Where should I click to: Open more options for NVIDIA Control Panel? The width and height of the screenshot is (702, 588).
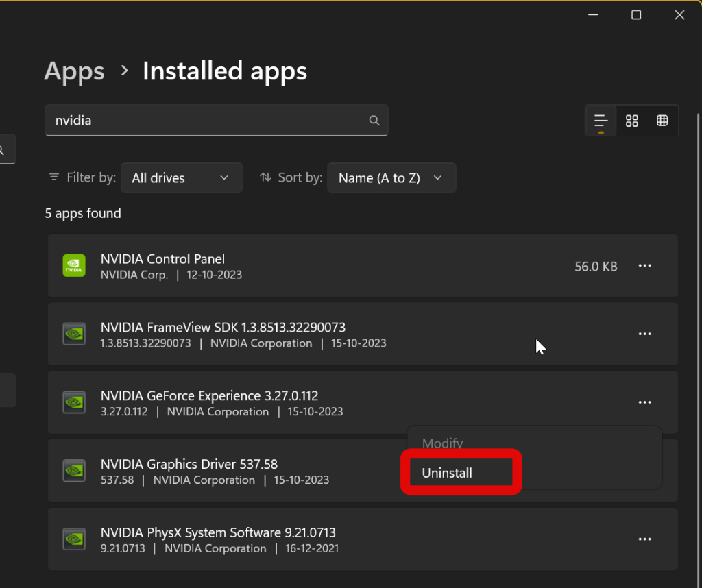tap(644, 266)
